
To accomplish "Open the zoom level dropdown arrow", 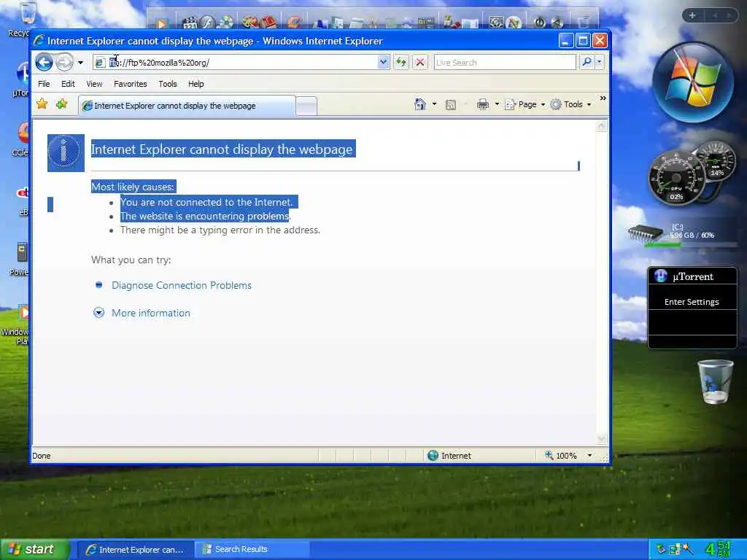I will click(589, 456).
